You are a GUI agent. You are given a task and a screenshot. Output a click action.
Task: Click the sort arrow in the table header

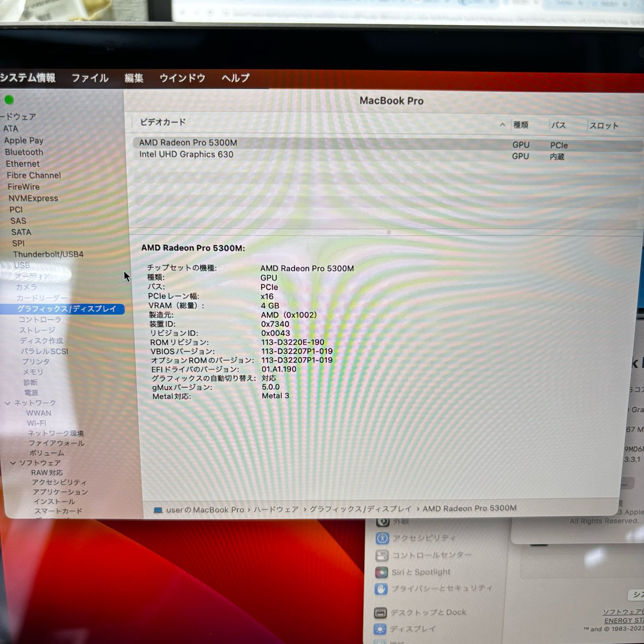click(x=502, y=125)
